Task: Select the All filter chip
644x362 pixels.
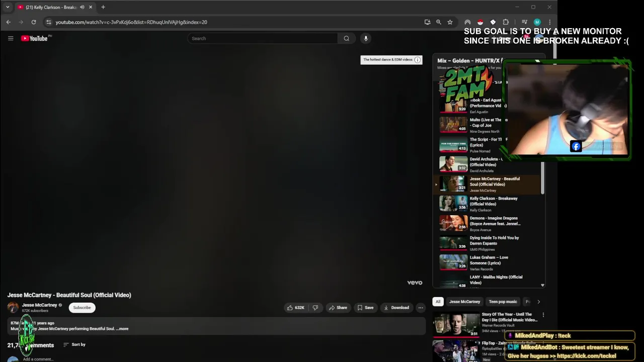Action: [438, 302]
